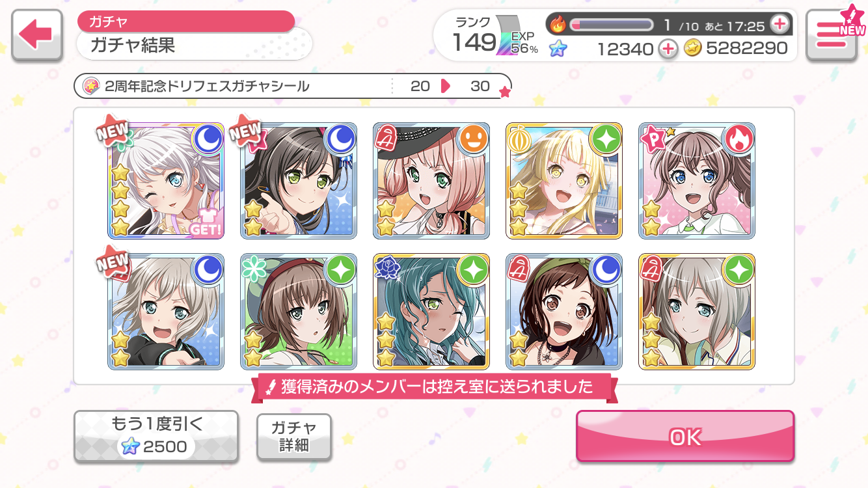Tap the stamina gauge bar
Screen dimensions: 868x488
612,25
